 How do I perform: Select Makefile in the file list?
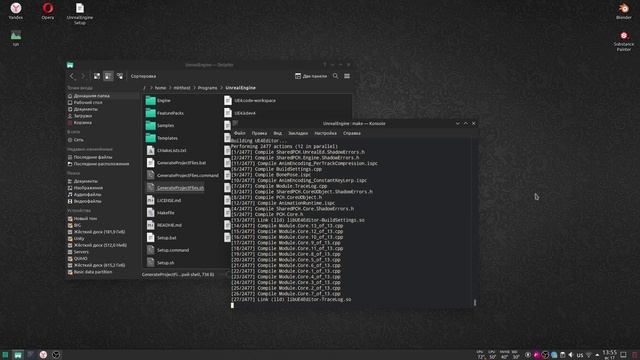(160, 213)
